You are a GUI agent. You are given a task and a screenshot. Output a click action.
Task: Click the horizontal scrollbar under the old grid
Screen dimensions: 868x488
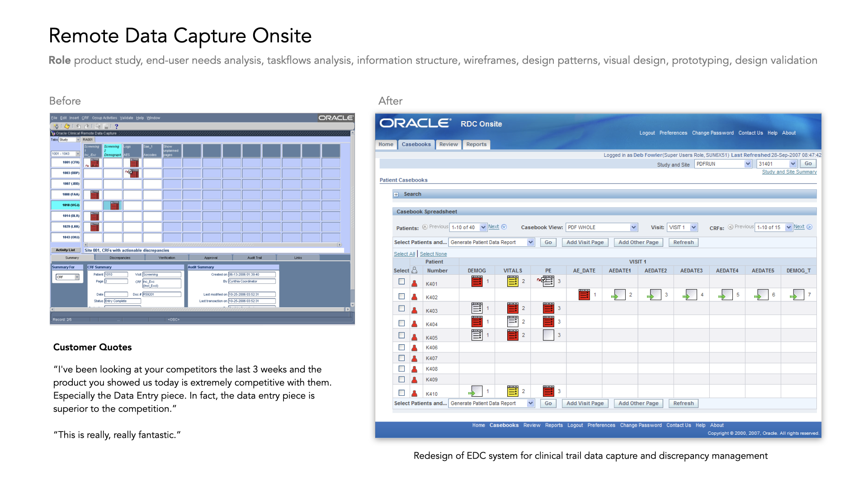[212, 245]
